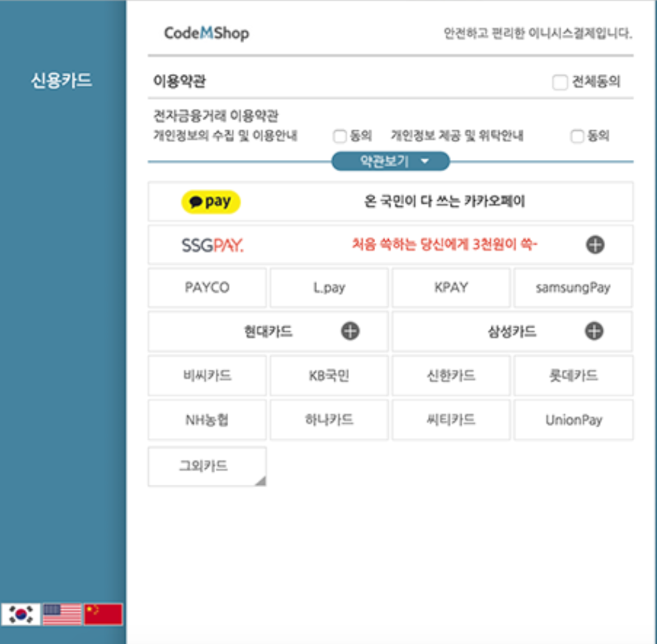Select the Korean flag language icon
This screenshot has width=657, height=644.
21,614
